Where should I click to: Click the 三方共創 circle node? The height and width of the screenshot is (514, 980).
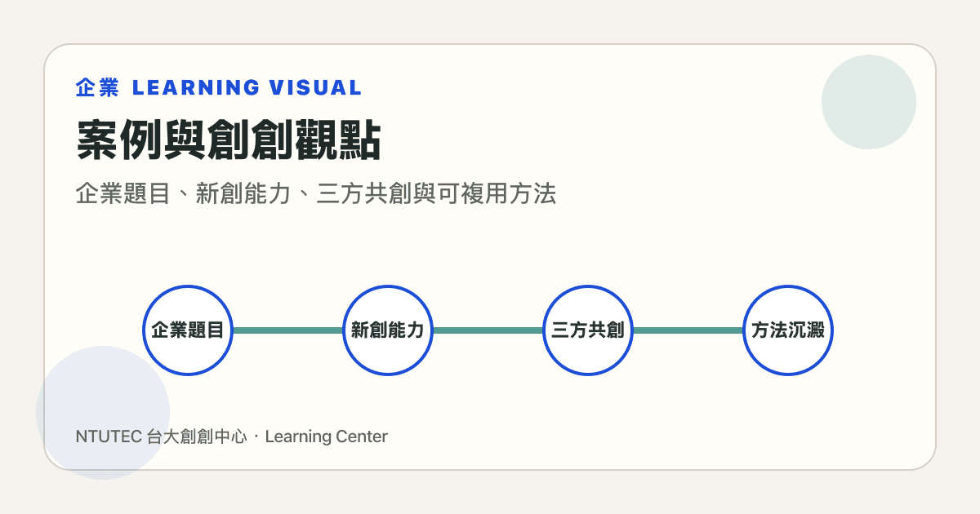588,330
